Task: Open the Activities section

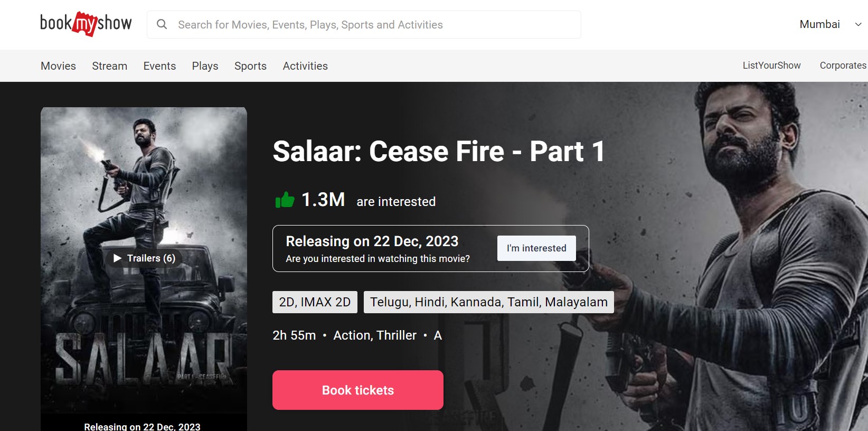Action: coord(305,66)
